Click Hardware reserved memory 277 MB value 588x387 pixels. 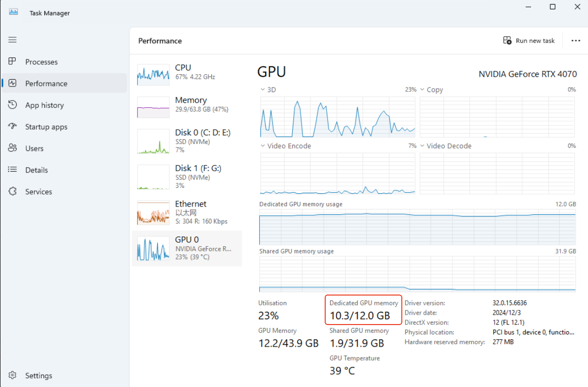(x=503, y=342)
